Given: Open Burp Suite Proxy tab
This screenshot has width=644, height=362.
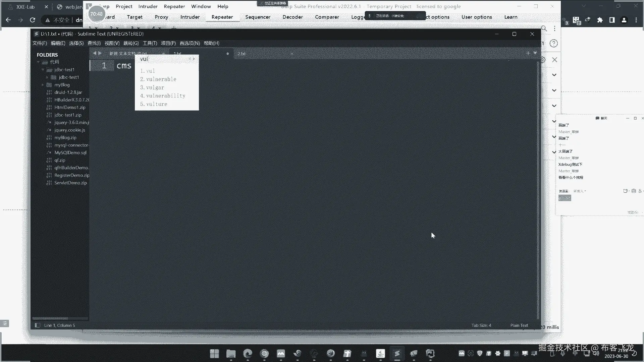Looking at the screenshot, I should click(161, 17).
